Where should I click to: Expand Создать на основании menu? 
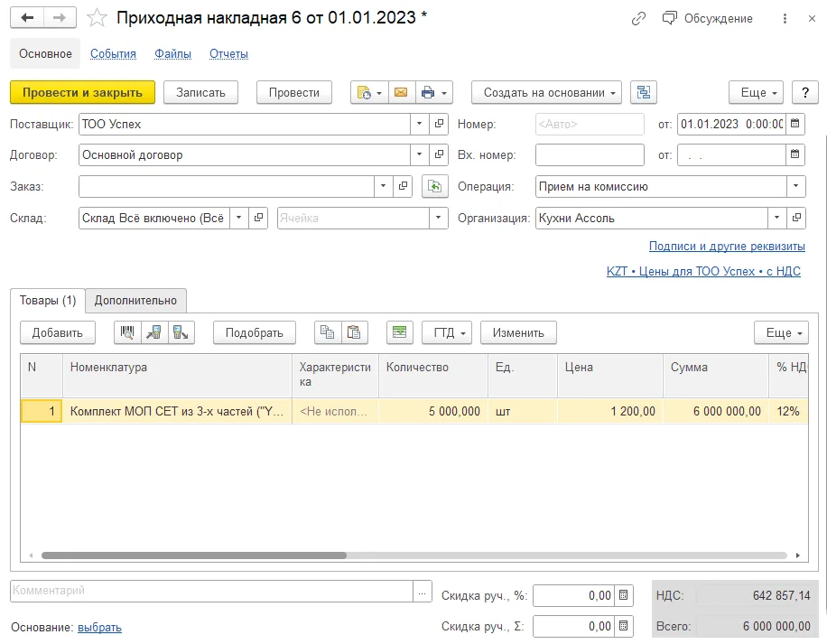[x=546, y=93]
